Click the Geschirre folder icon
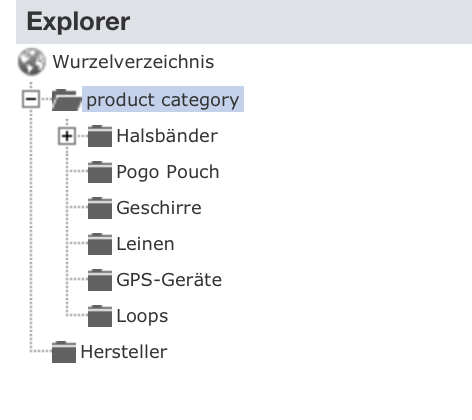The image size is (472, 420). [100, 208]
